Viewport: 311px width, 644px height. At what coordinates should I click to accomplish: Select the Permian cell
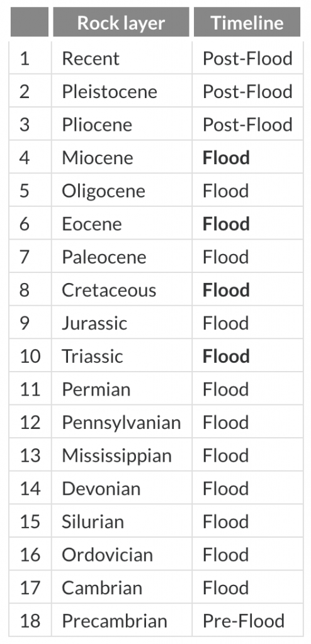122,389
